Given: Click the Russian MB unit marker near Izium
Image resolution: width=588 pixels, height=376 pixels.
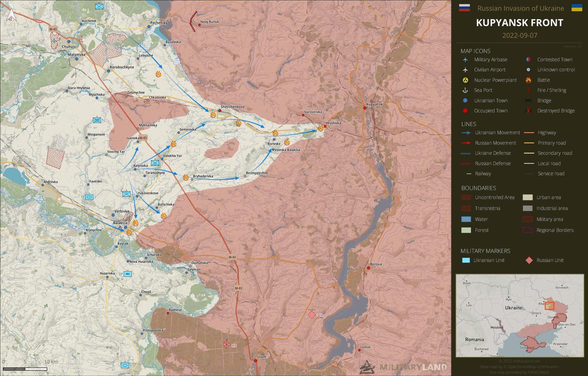Looking at the screenshot, I should coord(227,344).
